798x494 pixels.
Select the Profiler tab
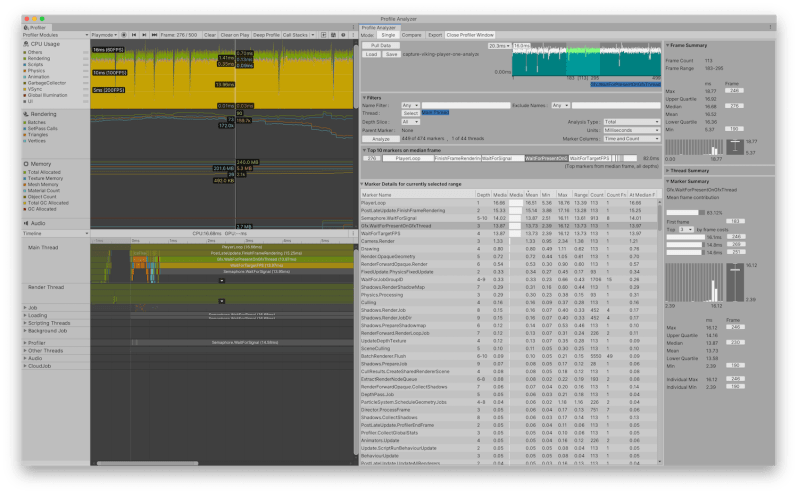[x=35, y=27]
